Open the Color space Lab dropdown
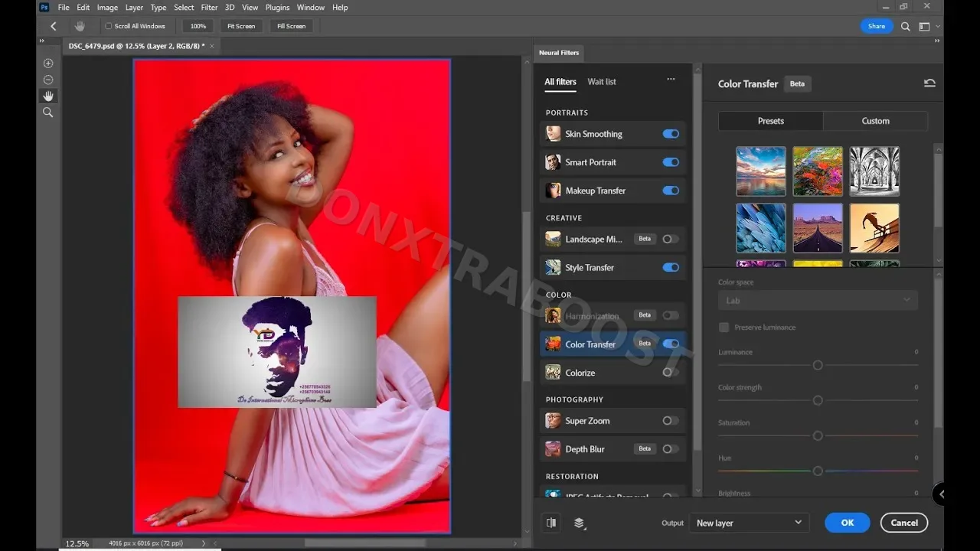980x551 pixels. (x=818, y=301)
